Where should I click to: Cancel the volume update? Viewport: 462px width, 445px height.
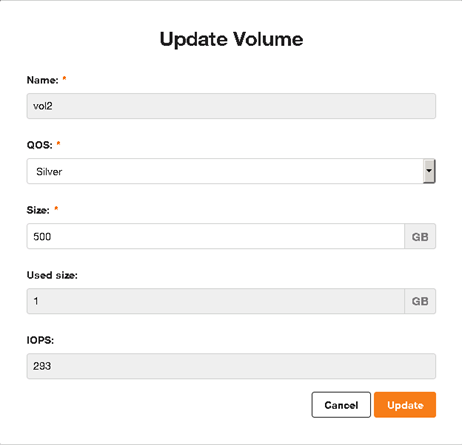click(x=341, y=405)
